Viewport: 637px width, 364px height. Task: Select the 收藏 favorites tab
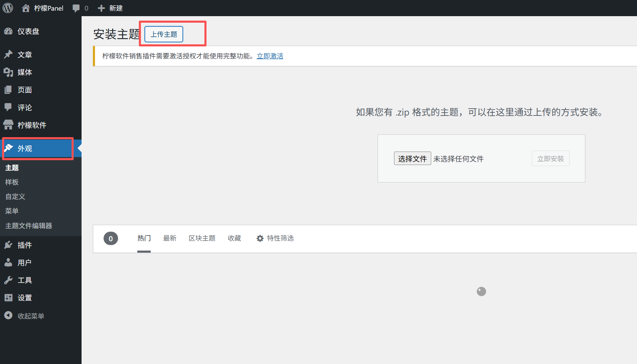coord(234,238)
